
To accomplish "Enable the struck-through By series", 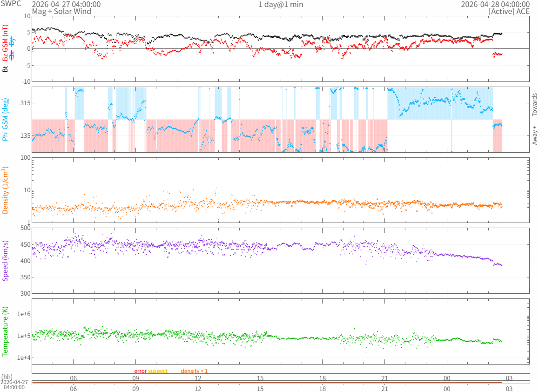I will (12, 41).
